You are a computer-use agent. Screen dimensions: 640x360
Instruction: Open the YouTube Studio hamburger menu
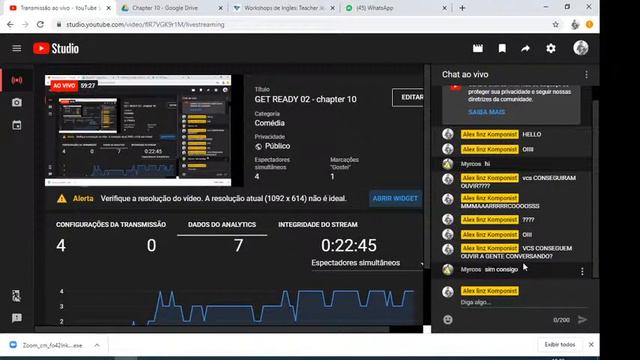click(x=17, y=49)
